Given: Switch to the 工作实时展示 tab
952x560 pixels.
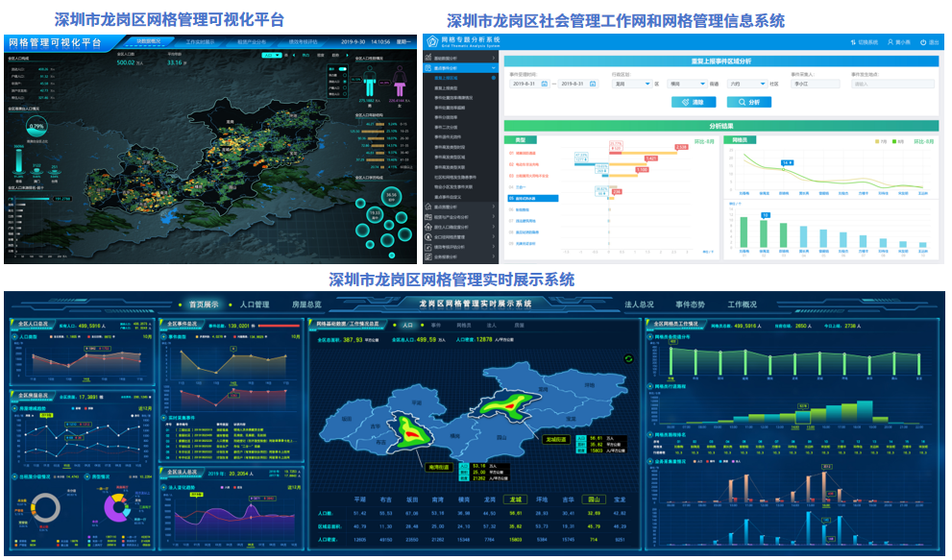Looking at the screenshot, I should pos(200,42).
